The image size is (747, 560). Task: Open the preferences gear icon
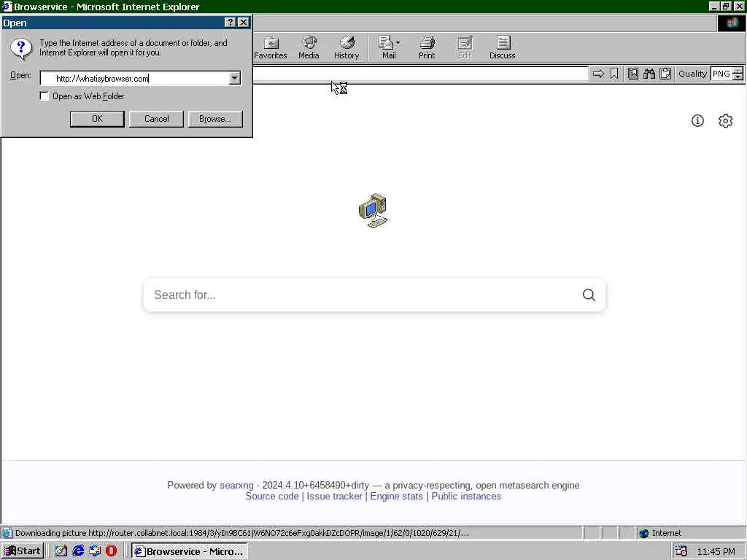[x=725, y=120]
